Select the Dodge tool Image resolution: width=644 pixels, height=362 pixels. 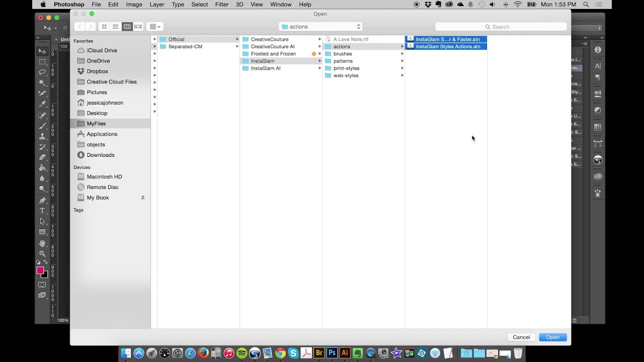pos(42,189)
